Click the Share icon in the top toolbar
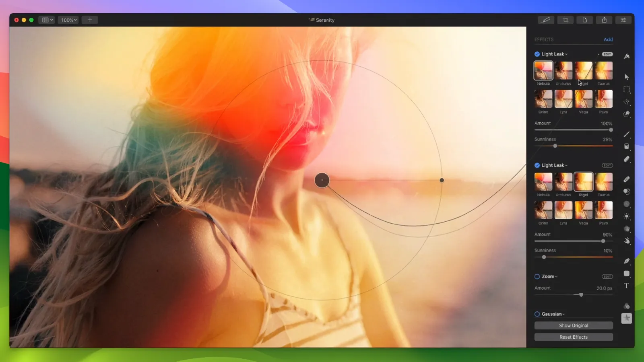Viewport: 644px width, 362px height. point(604,20)
